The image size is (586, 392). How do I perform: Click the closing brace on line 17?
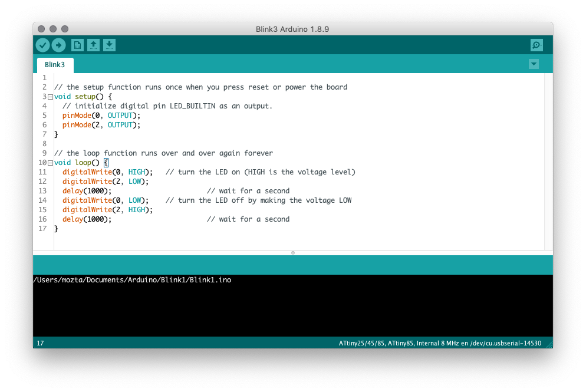(56, 229)
